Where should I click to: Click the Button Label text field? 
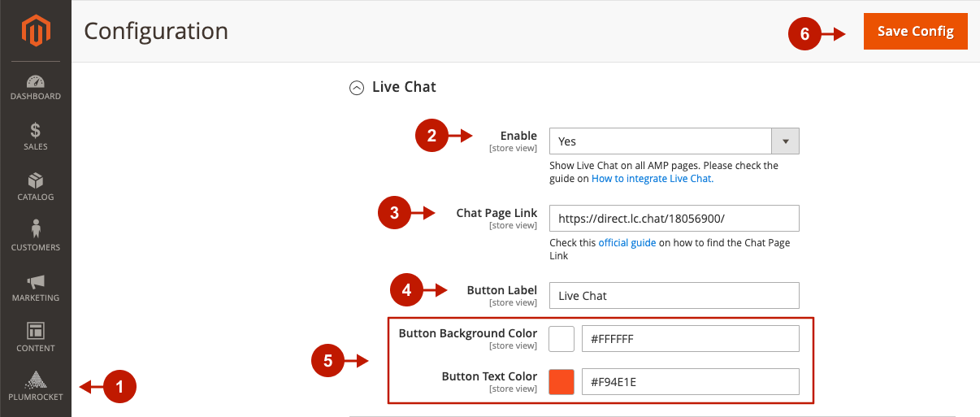674,296
